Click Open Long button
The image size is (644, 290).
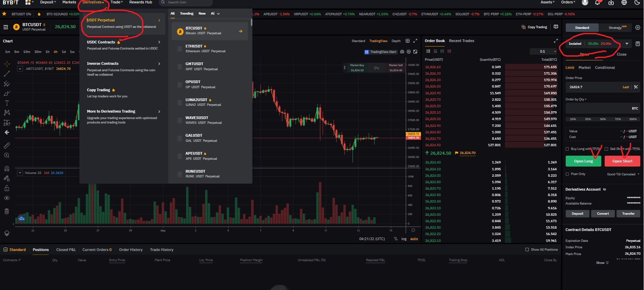pos(583,161)
